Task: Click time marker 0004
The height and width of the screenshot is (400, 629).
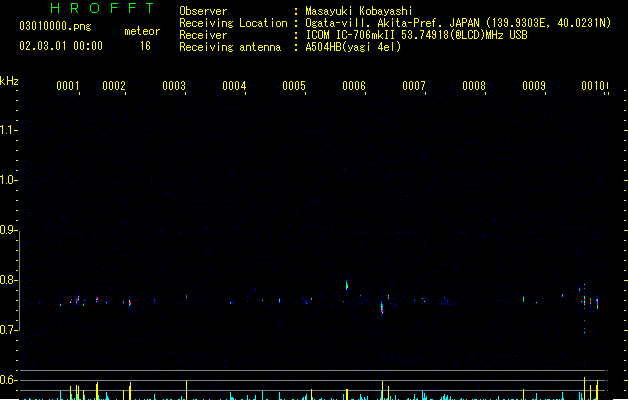Action: pyautogui.click(x=234, y=86)
